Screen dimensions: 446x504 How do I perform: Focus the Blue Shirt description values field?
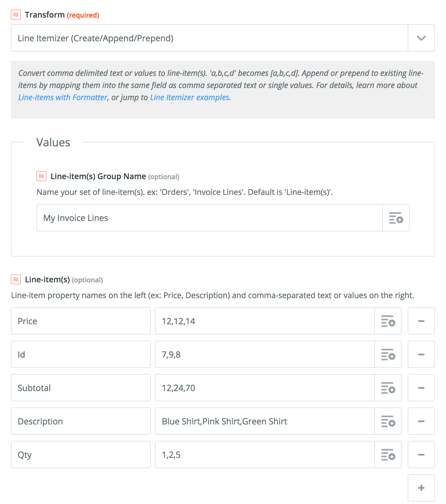point(265,421)
